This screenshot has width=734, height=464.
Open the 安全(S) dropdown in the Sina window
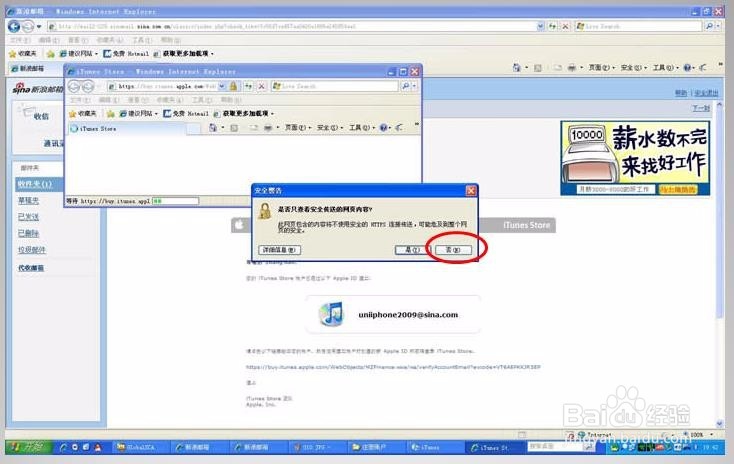(634, 68)
